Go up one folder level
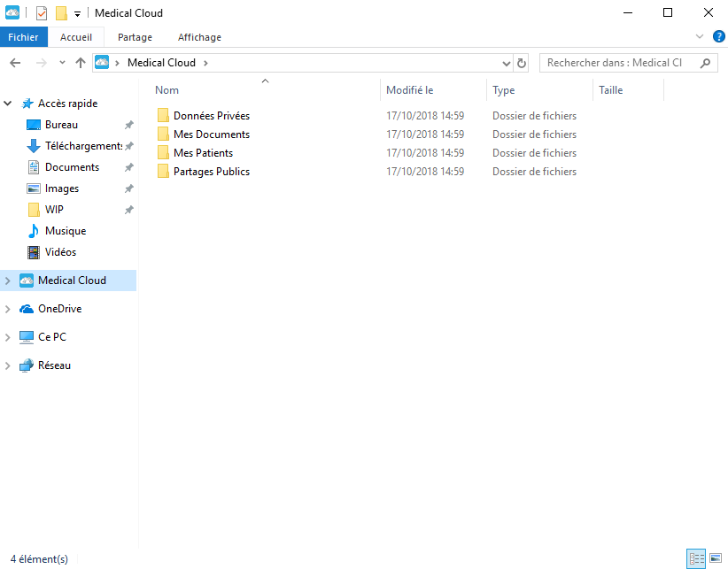The image size is (728, 569). pos(81,63)
